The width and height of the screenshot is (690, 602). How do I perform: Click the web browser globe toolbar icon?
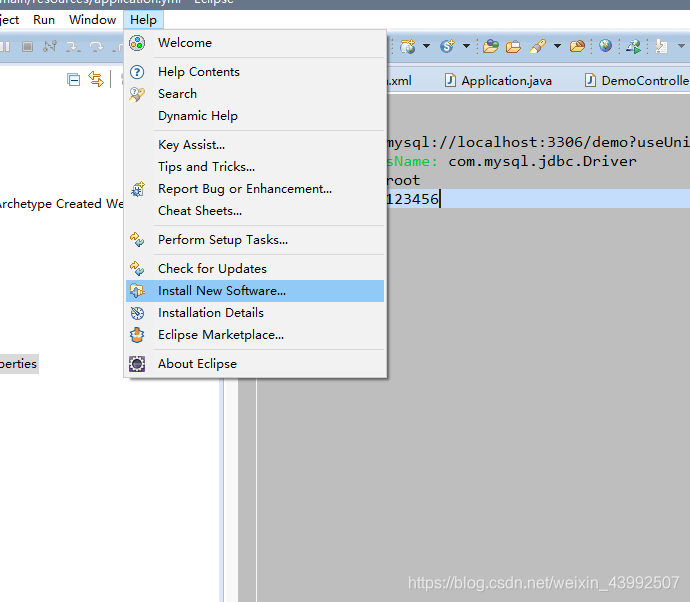pyautogui.click(x=606, y=46)
